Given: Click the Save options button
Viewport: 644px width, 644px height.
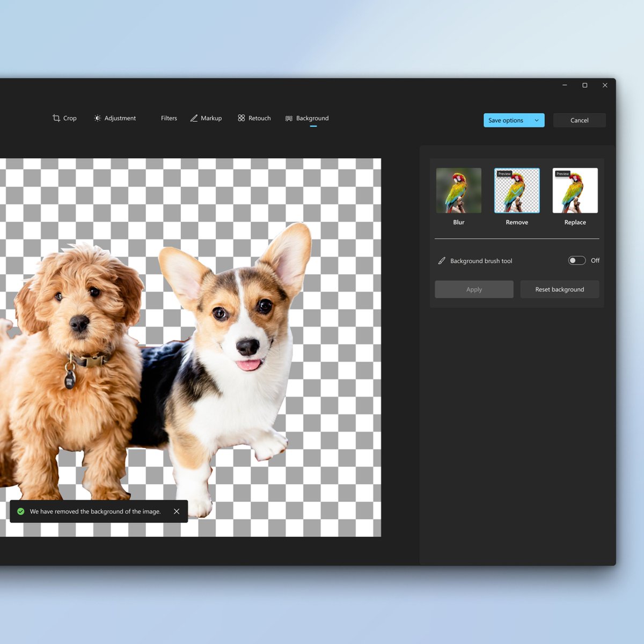Looking at the screenshot, I should [506, 120].
